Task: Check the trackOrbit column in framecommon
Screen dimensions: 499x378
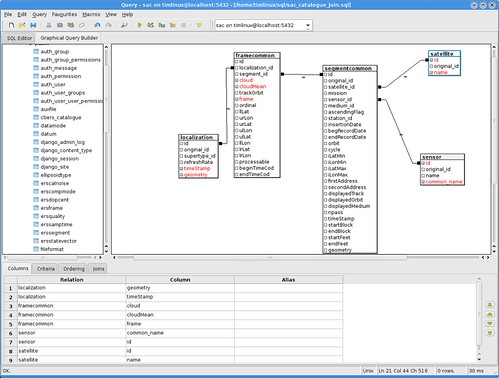Action: [237, 93]
